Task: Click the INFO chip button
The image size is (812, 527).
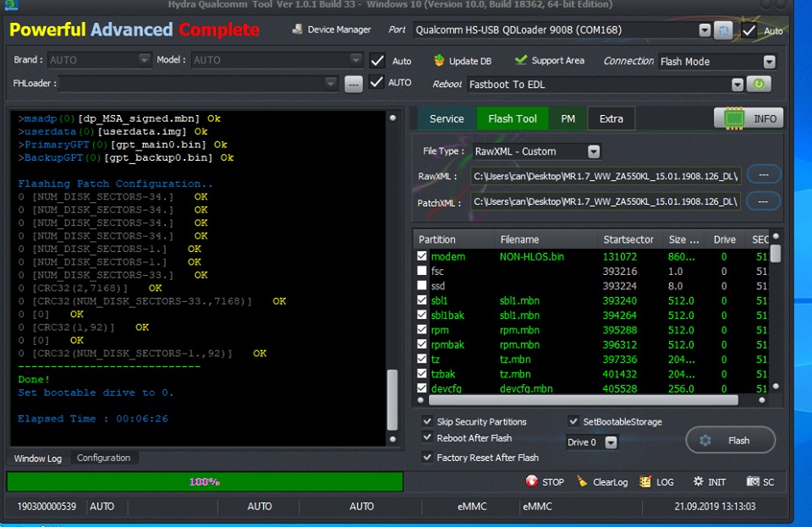Action: click(749, 118)
